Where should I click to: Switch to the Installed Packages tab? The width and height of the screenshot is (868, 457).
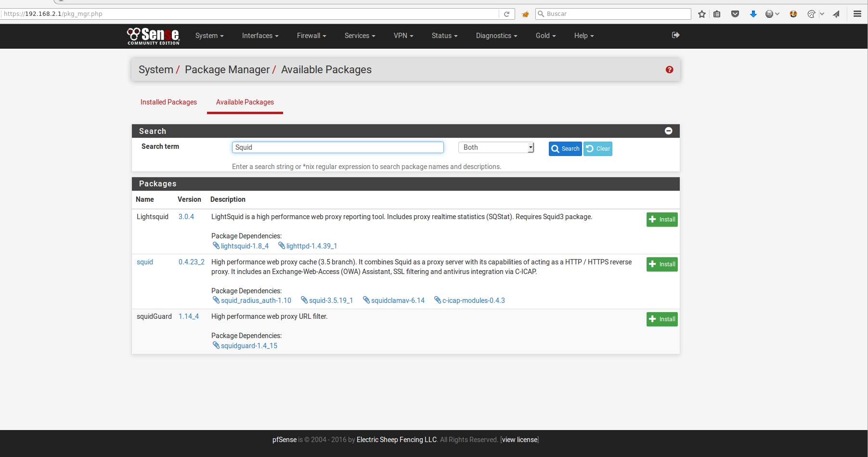[x=168, y=102]
